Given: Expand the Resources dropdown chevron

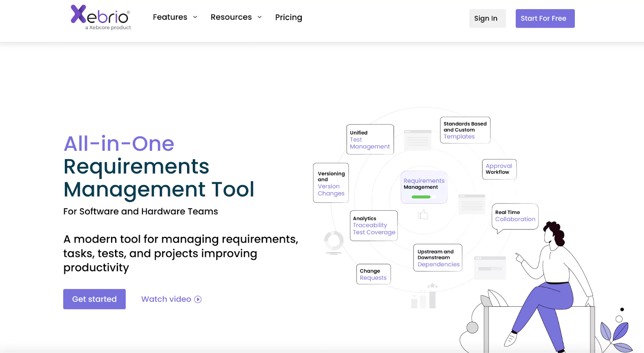Looking at the screenshot, I should [x=260, y=17].
